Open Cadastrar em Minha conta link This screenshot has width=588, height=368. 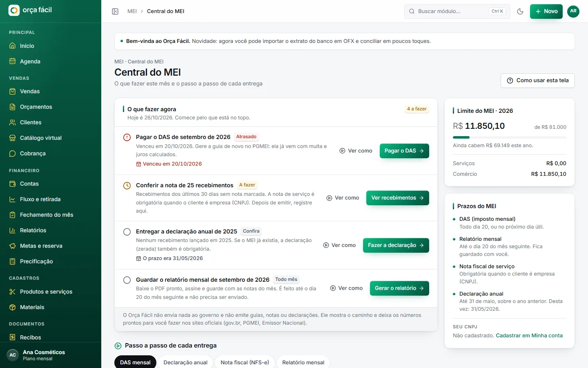529,336
